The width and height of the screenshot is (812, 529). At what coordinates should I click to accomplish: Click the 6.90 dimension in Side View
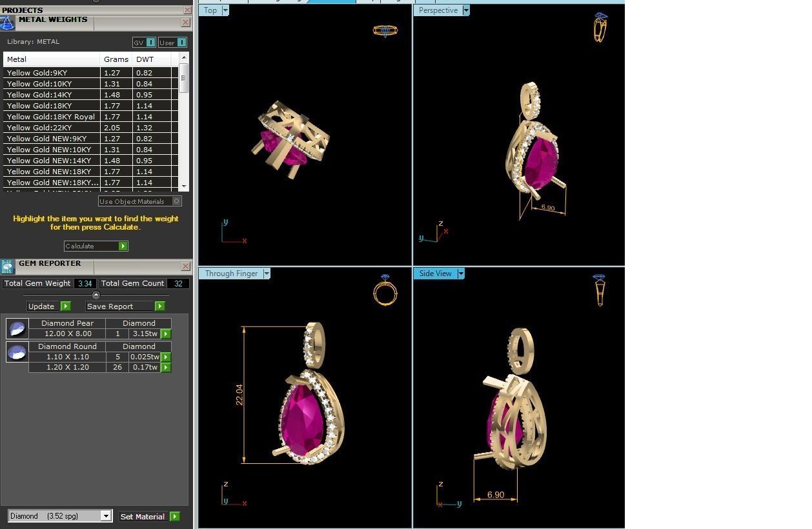click(x=496, y=495)
